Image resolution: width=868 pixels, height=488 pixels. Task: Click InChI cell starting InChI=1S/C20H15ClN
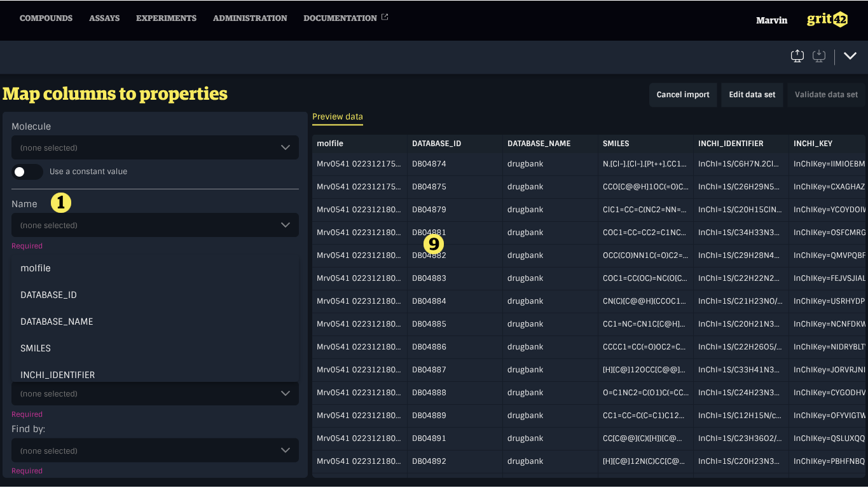pos(741,210)
